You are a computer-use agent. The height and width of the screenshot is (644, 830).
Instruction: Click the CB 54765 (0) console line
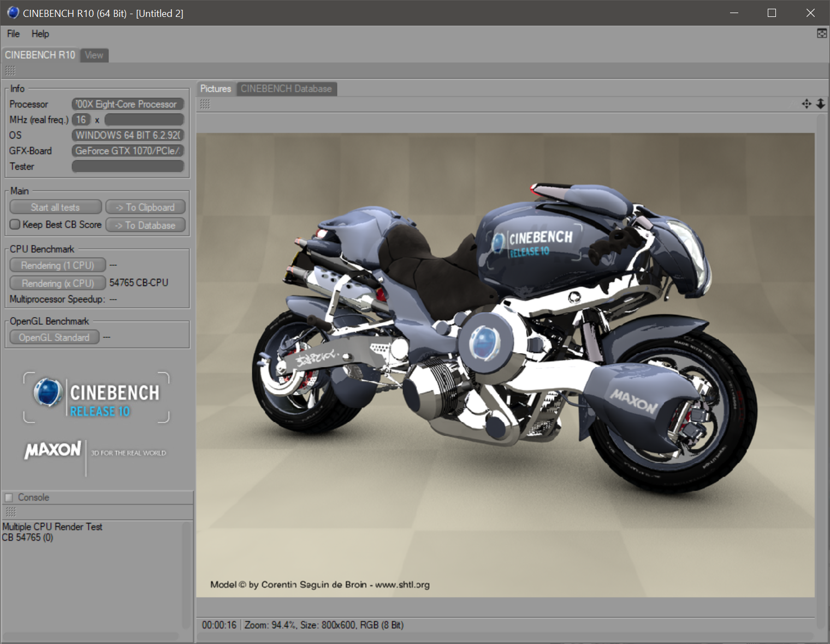point(27,538)
